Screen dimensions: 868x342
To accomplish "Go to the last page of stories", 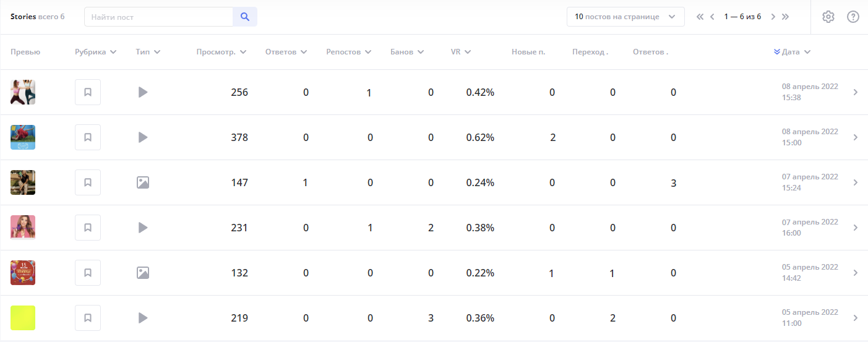I will coord(786,17).
